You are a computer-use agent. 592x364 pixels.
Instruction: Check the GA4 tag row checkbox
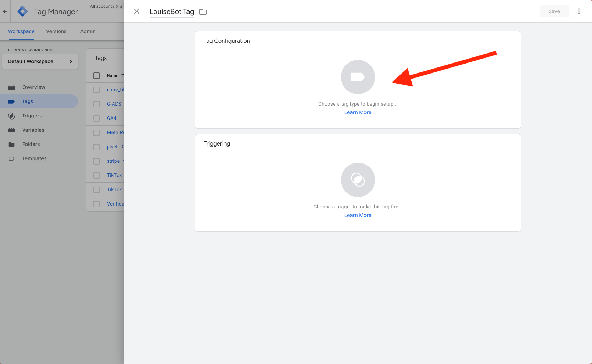(96, 118)
